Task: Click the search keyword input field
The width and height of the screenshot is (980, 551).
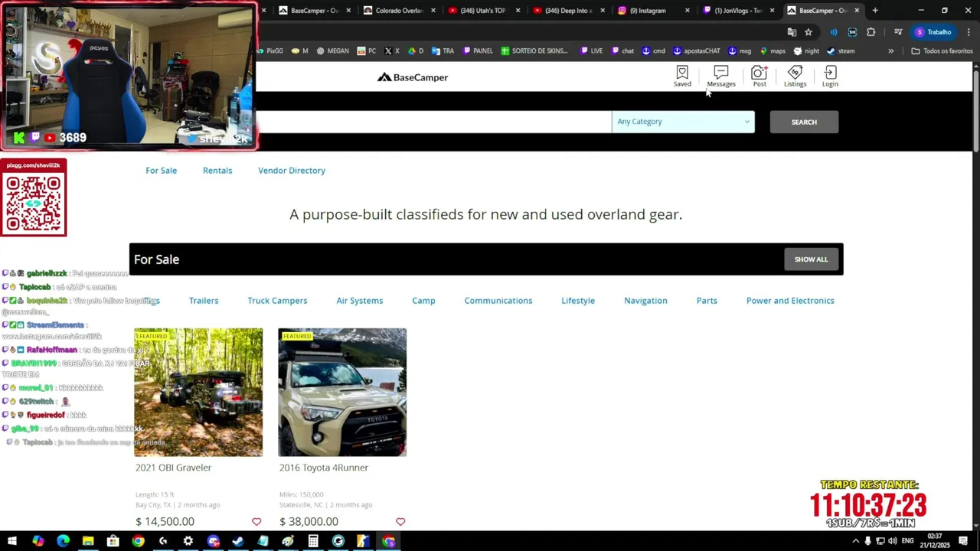Action: click(x=433, y=122)
